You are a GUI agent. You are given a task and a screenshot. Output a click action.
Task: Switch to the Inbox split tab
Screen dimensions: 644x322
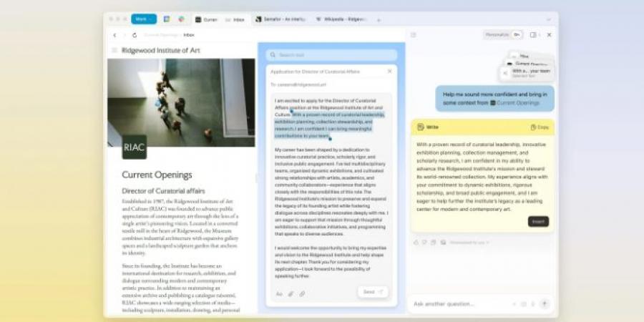[235, 19]
